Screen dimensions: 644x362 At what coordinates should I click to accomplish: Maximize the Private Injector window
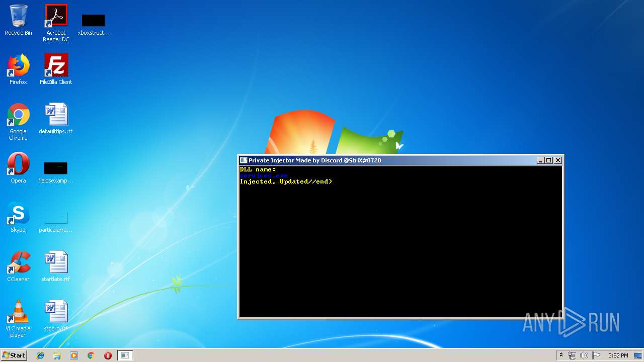point(549,160)
